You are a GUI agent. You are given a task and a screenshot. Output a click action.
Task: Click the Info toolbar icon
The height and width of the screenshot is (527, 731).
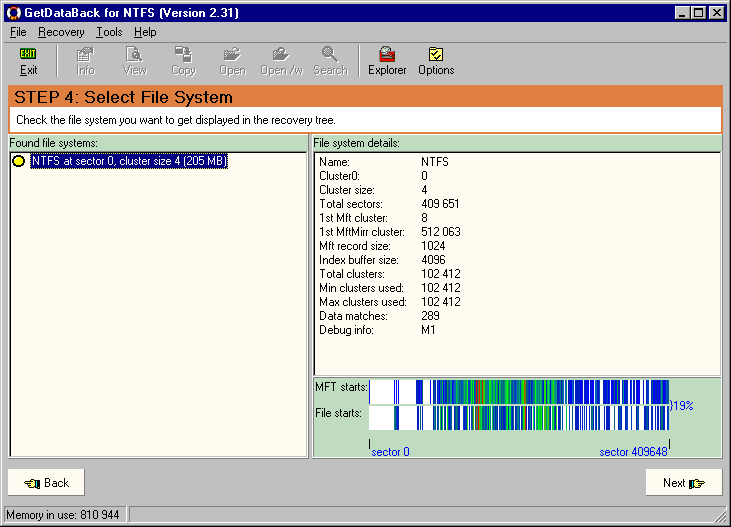[x=85, y=61]
